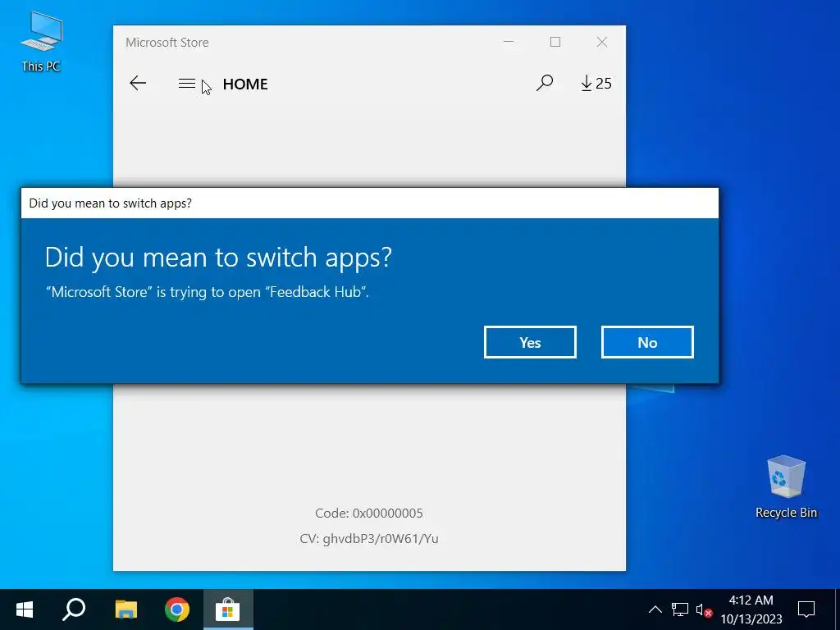840x630 pixels.
Task: Open the Action Center notifications
Action: click(806, 609)
